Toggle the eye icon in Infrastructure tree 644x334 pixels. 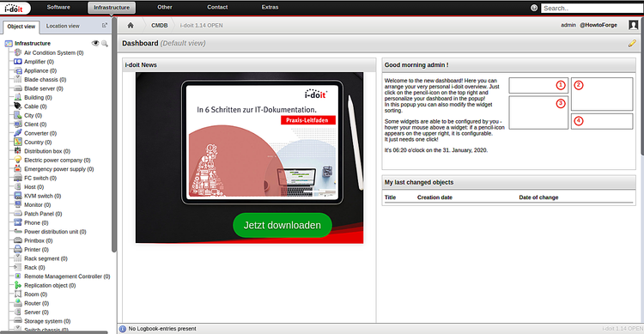(95, 43)
